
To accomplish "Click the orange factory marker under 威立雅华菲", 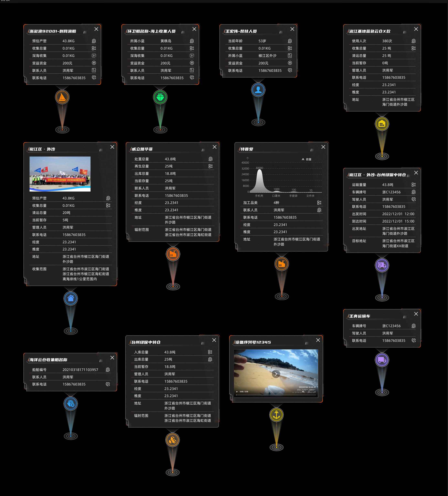I will point(173,254).
